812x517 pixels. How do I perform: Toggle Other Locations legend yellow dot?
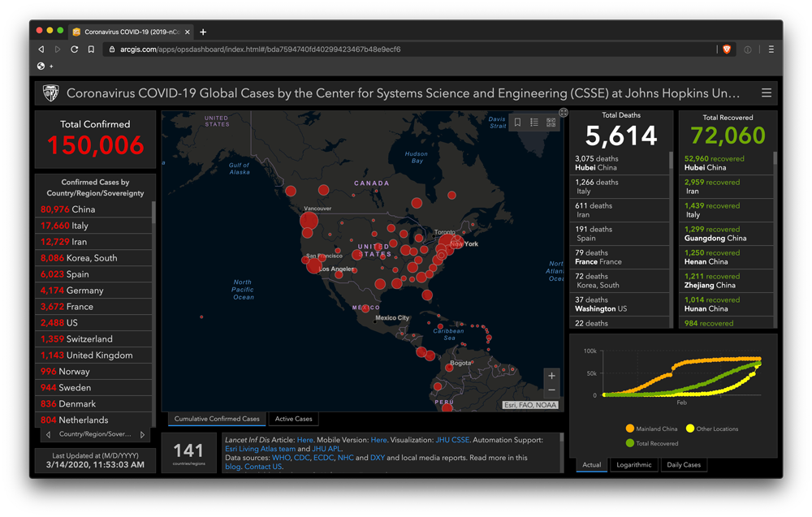point(689,429)
